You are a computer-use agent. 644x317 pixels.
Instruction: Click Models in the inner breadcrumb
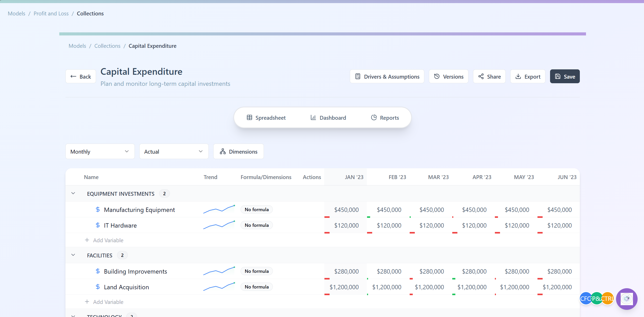[77, 46]
